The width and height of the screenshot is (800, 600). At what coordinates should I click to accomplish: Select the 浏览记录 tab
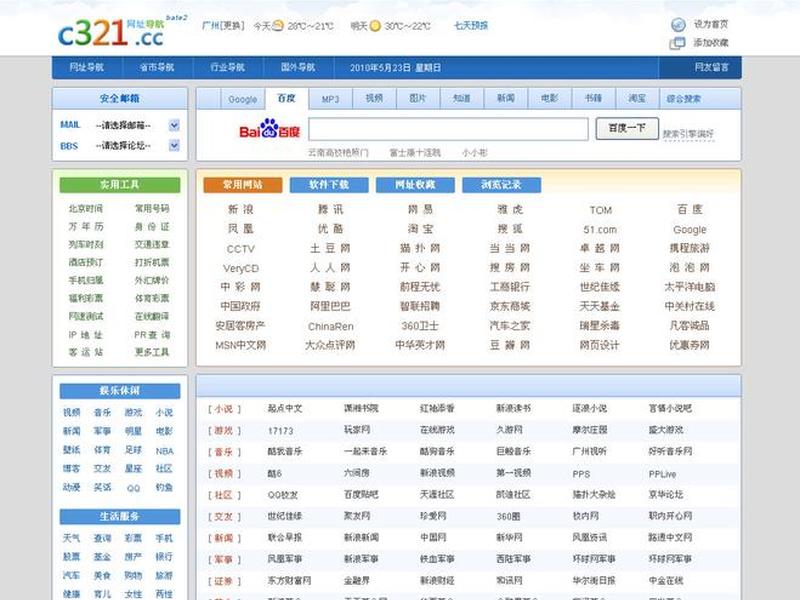coord(502,185)
